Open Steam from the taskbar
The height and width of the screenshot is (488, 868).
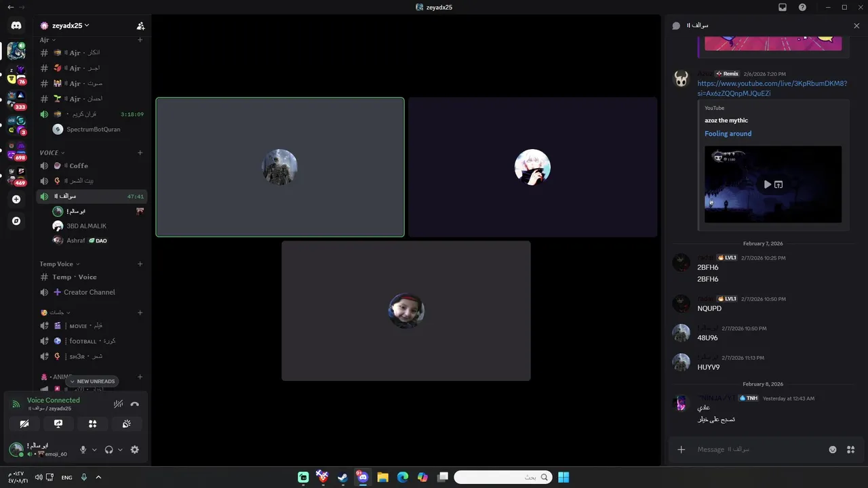tap(342, 477)
